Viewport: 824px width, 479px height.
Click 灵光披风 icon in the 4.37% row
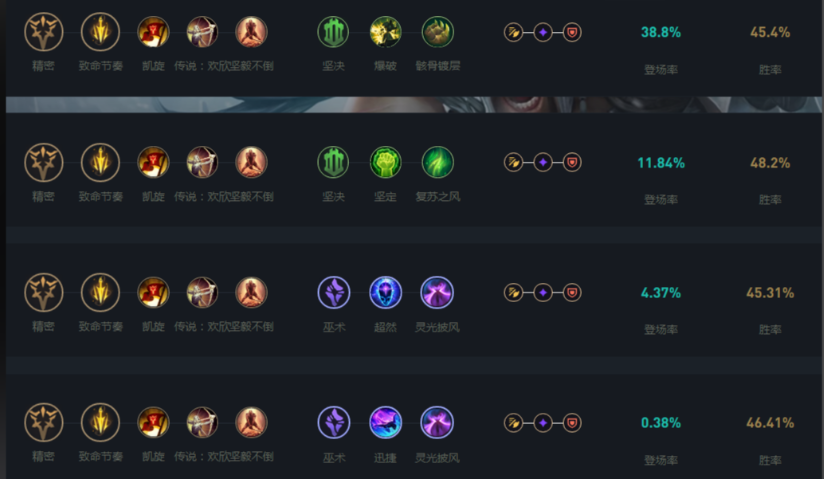(437, 292)
